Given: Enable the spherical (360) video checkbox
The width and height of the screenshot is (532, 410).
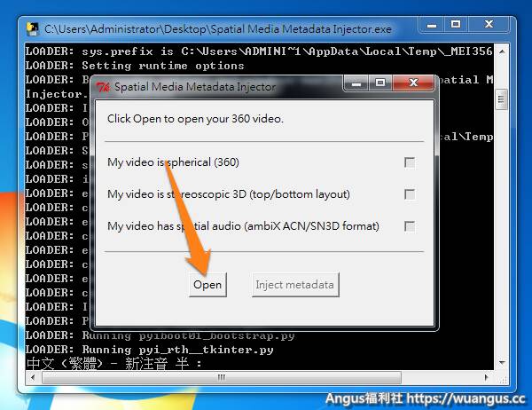Looking at the screenshot, I should [410, 162].
